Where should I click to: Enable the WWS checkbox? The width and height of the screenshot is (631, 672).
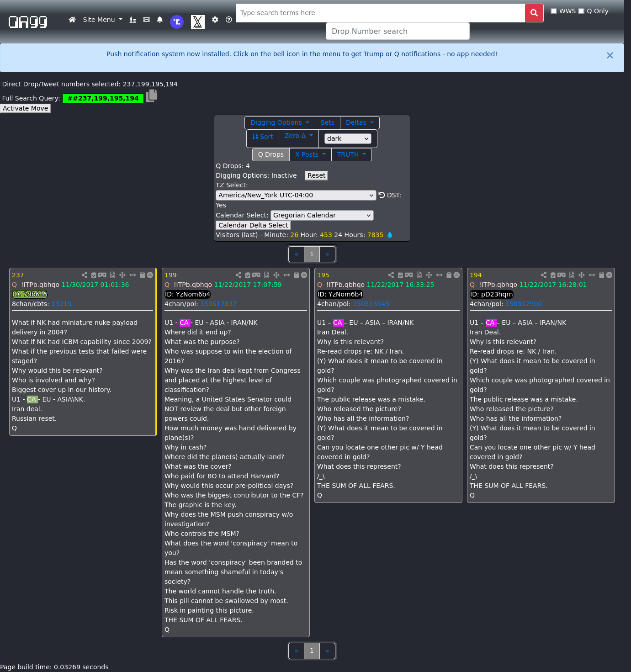click(554, 11)
